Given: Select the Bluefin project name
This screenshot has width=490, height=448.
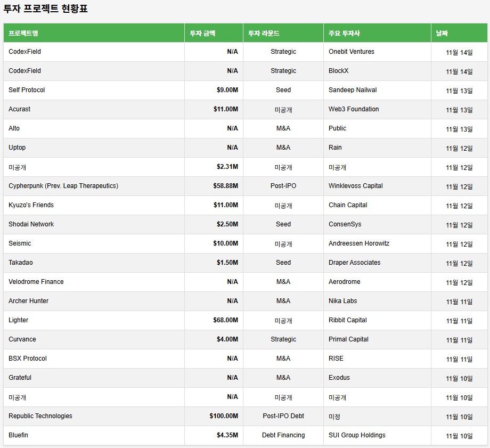Looking at the screenshot, I should pos(19,435).
